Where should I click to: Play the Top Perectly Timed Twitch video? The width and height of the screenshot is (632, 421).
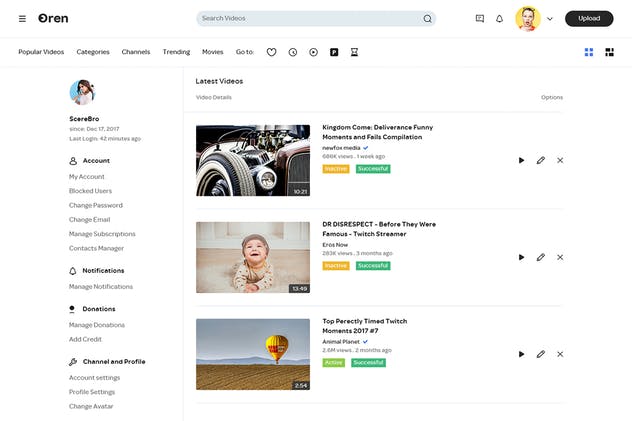coord(521,355)
